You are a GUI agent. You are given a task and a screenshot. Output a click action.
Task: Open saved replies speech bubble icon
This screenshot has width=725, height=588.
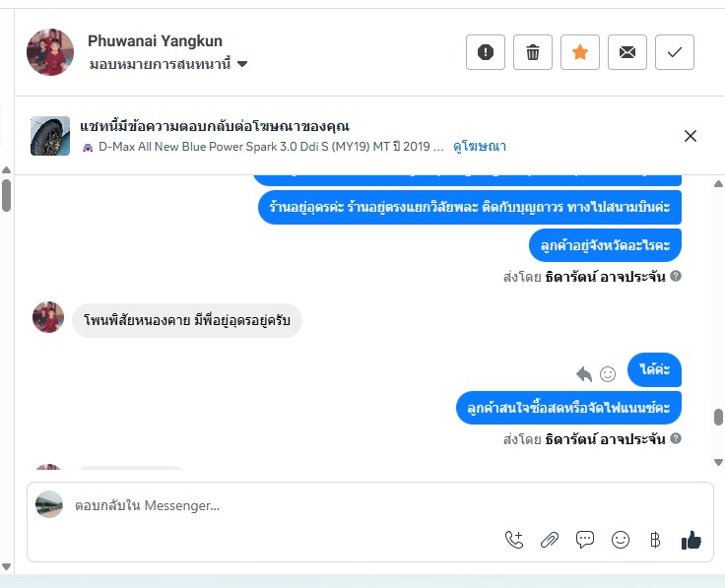tap(585, 540)
